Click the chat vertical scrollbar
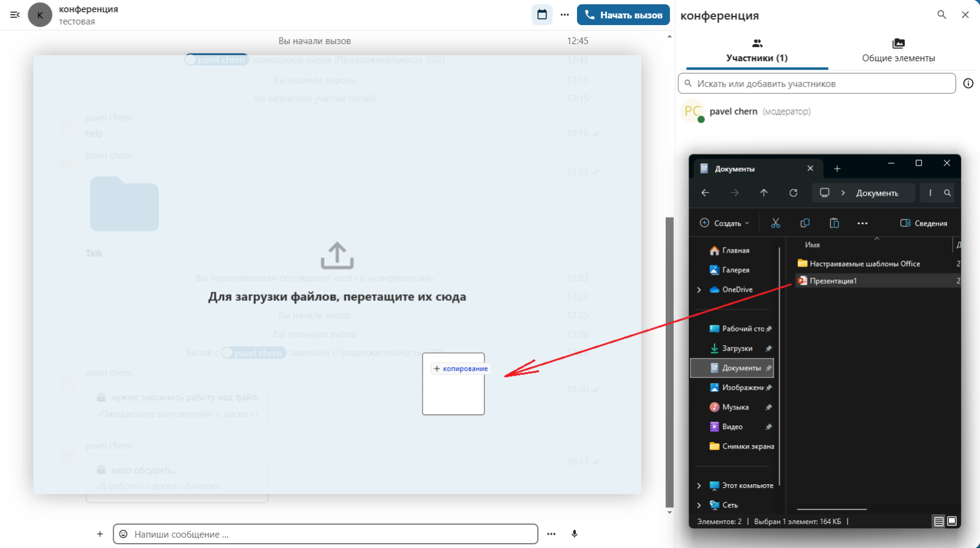980x548 pixels. 669,362
